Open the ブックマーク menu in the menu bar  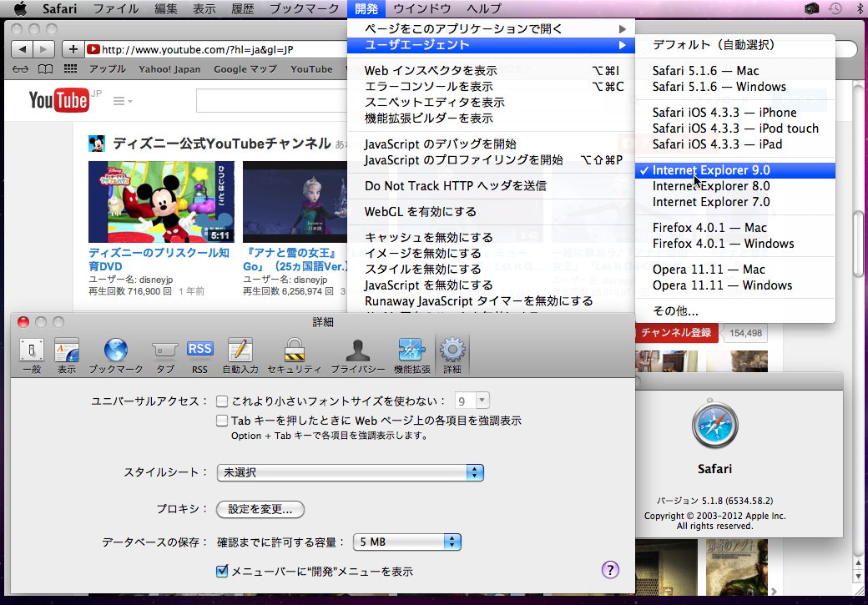coord(304,8)
